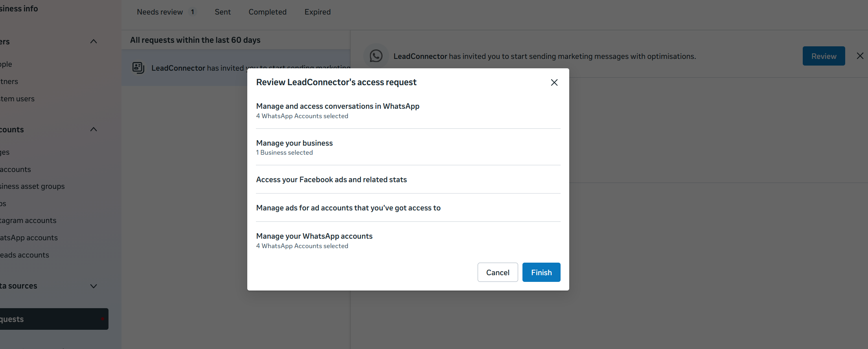Click Cancel in the dialog

pos(498,272)
